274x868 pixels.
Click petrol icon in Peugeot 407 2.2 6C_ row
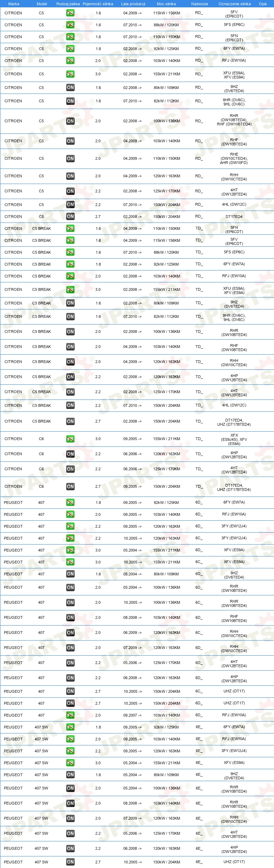pos(70,539)
